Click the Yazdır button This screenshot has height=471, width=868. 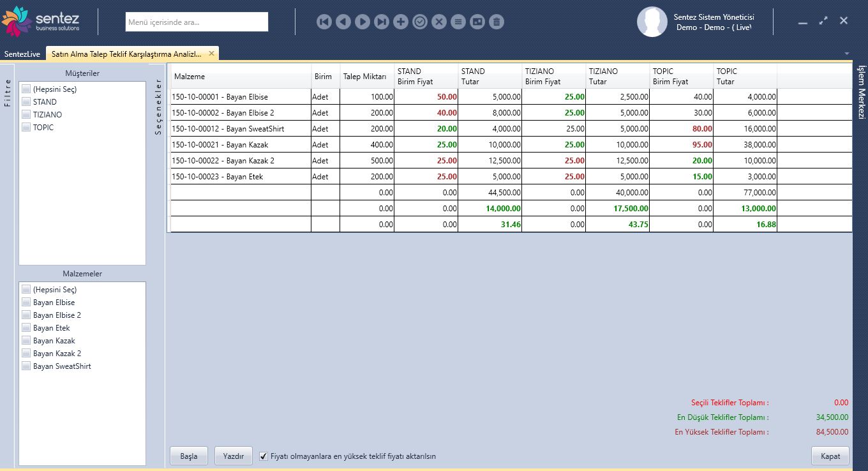232,455
